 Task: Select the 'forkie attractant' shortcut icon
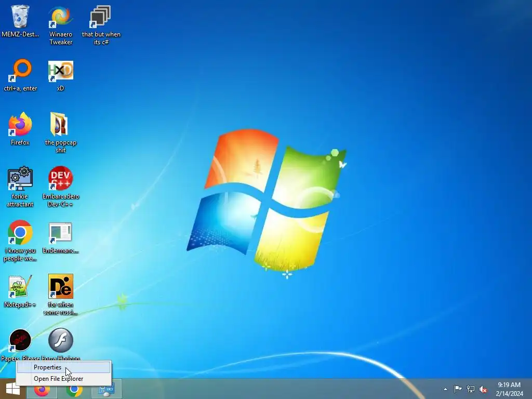point(20,187)
